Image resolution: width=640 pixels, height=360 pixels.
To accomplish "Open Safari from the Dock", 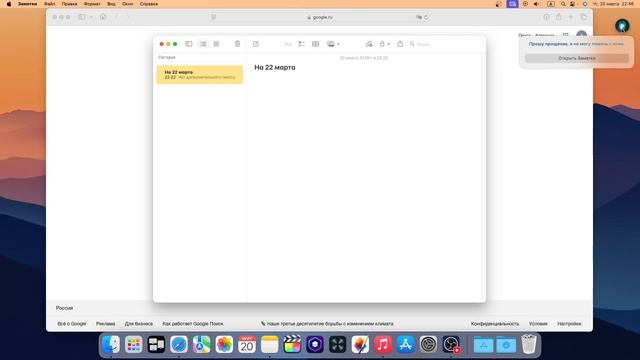I will [x=179, y=344].
